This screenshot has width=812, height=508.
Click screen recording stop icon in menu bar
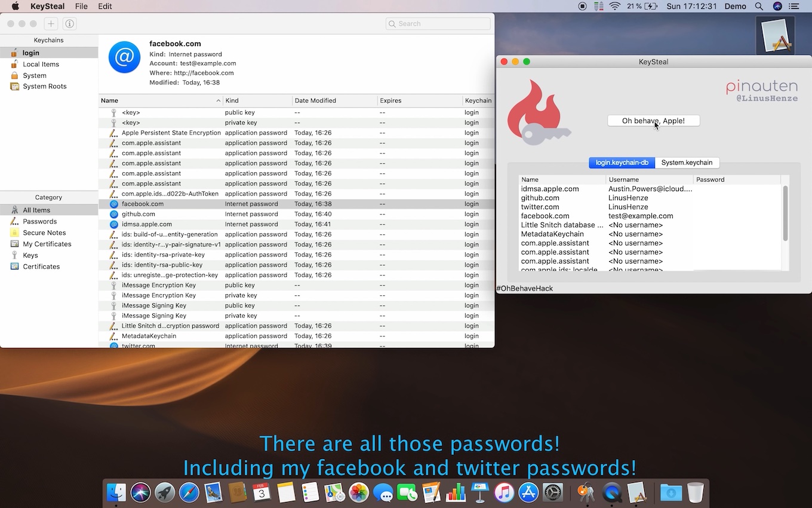(583, 6)
